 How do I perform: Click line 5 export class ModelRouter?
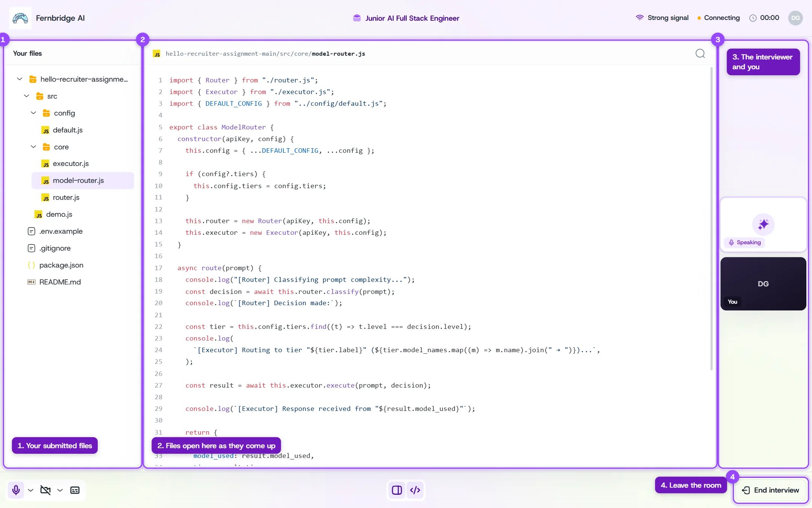coord(221,127)
